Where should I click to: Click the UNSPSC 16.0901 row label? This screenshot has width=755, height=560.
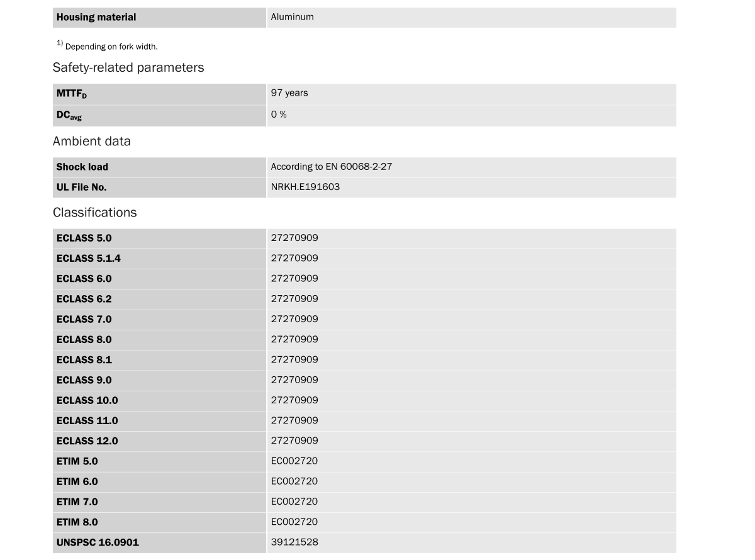(98, 542)
